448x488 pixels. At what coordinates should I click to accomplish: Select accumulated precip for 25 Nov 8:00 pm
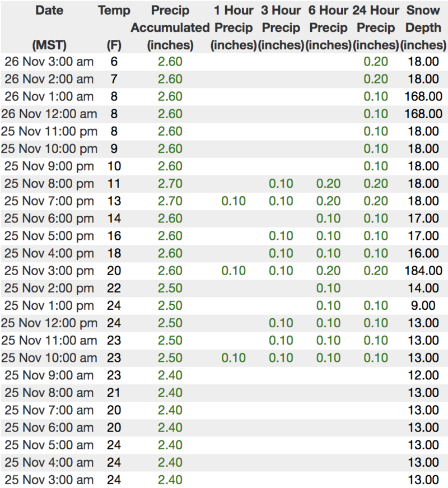[x=170, y=183]
